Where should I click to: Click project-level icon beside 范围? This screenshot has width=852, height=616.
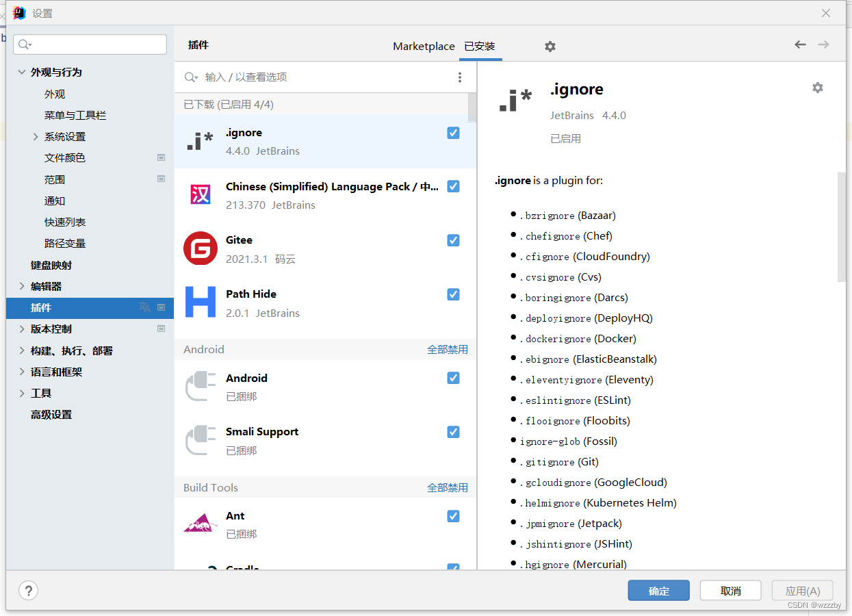tap(162, 179)
